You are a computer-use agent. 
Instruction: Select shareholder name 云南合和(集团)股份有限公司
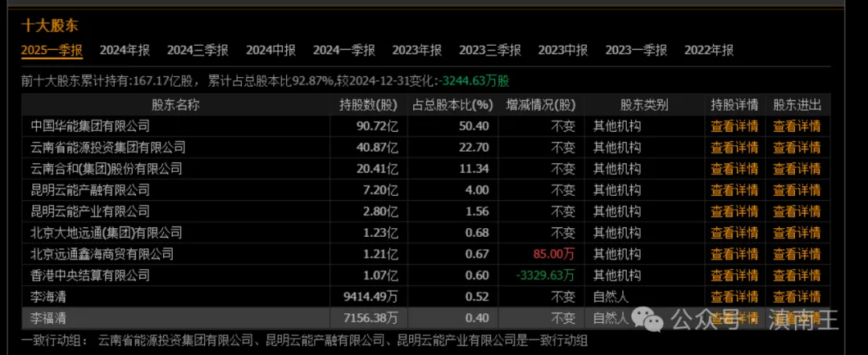106,169
